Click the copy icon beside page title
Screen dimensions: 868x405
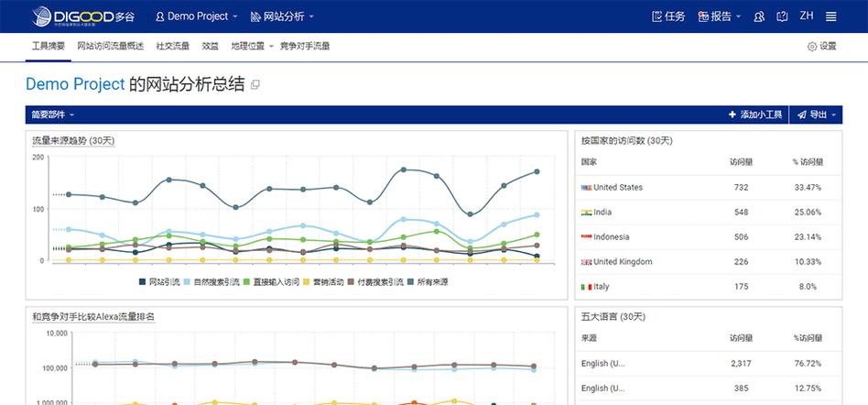(255, 85)
